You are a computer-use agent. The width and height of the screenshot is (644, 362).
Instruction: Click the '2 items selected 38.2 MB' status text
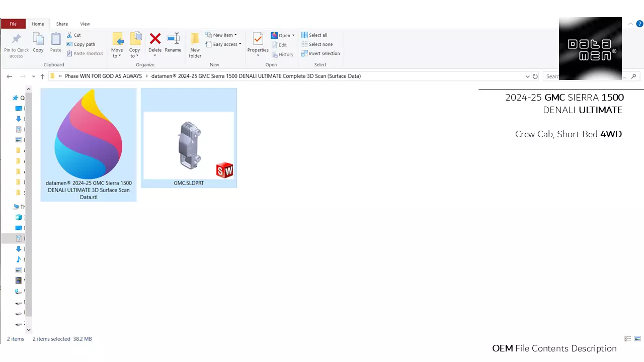coord(62,339)
